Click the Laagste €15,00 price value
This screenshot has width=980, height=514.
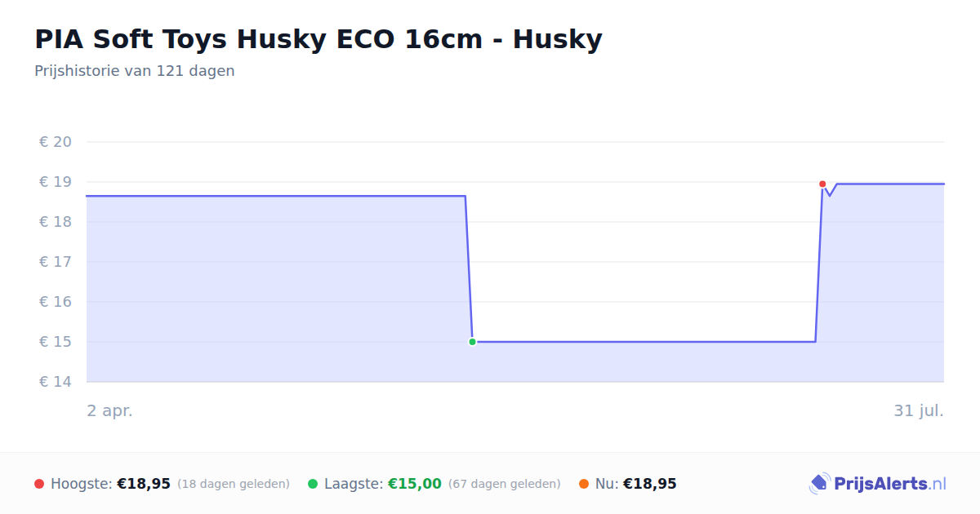[x=414, y=484]
